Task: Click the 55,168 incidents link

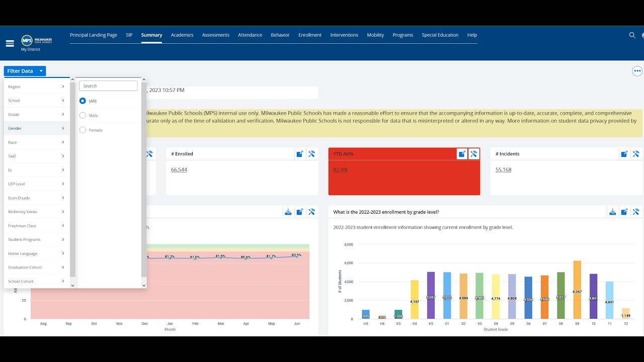Action: click(x=504, y=170)
